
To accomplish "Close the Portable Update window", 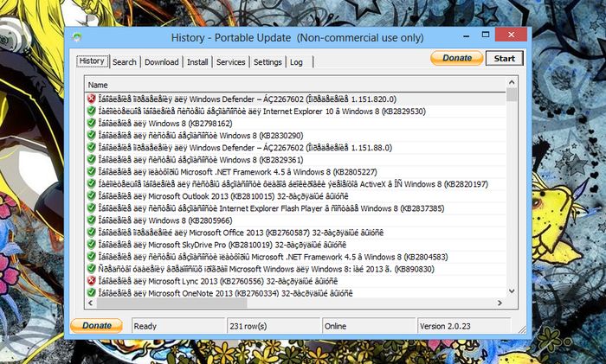I will coord(512,35).
